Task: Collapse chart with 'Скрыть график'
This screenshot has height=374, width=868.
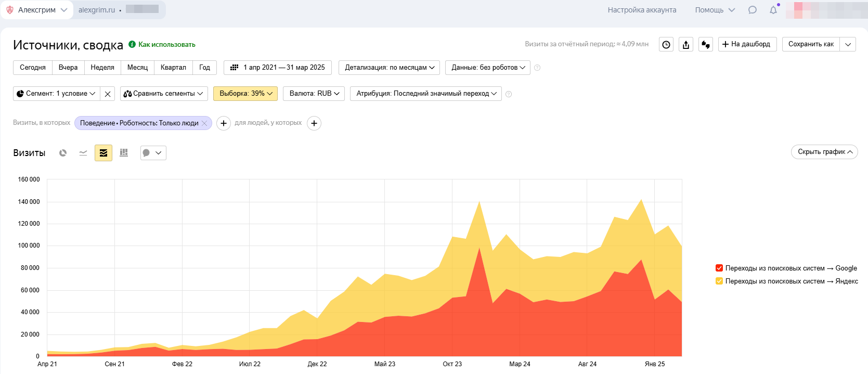Action: [x=824, y=152]
